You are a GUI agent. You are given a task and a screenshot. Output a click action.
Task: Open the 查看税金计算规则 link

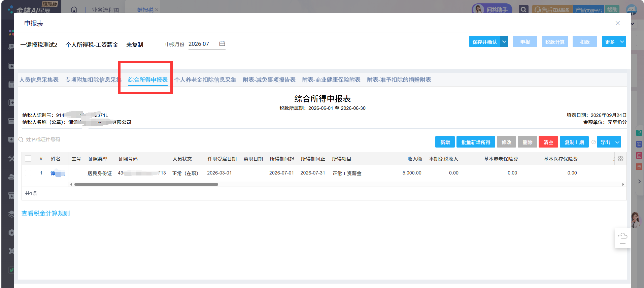click(46, 214)
